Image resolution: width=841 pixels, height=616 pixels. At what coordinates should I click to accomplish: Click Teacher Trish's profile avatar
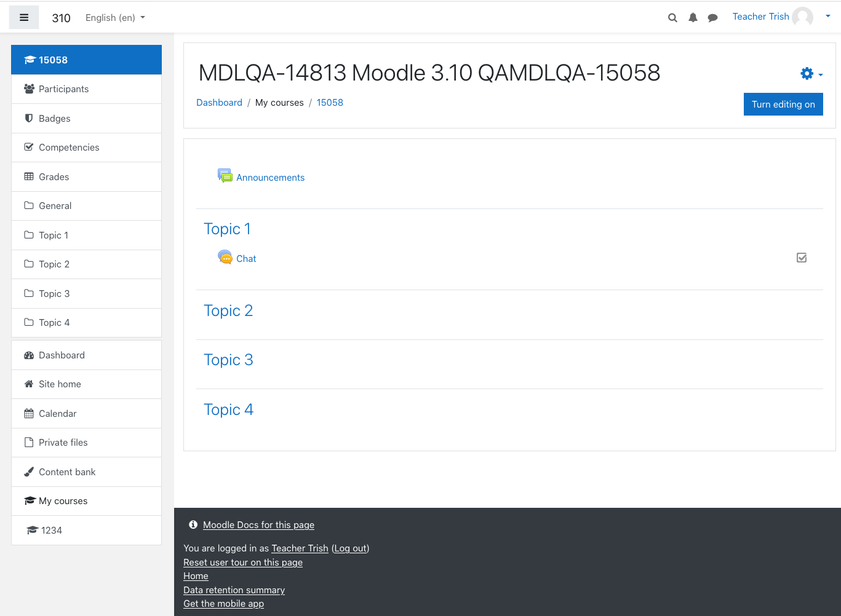click(803, 17)
